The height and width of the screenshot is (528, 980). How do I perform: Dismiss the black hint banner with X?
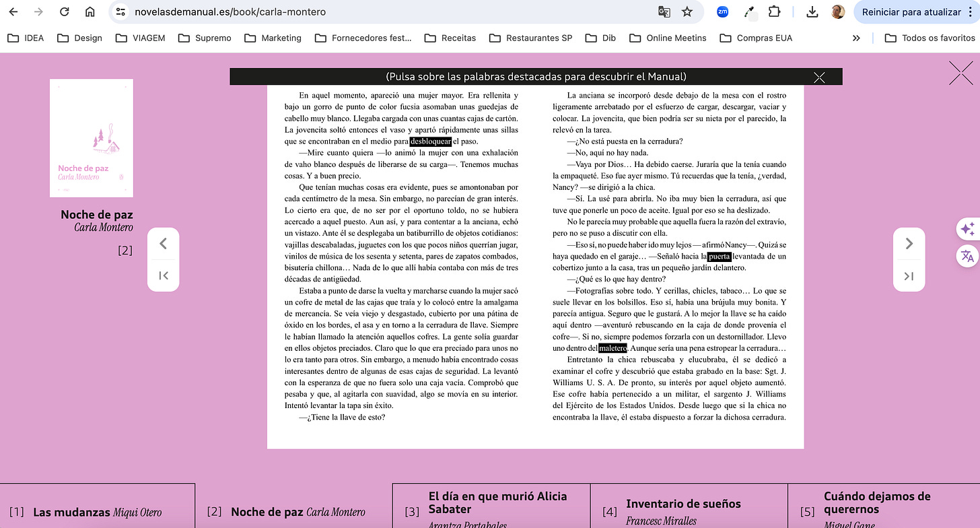click(819, 77)
